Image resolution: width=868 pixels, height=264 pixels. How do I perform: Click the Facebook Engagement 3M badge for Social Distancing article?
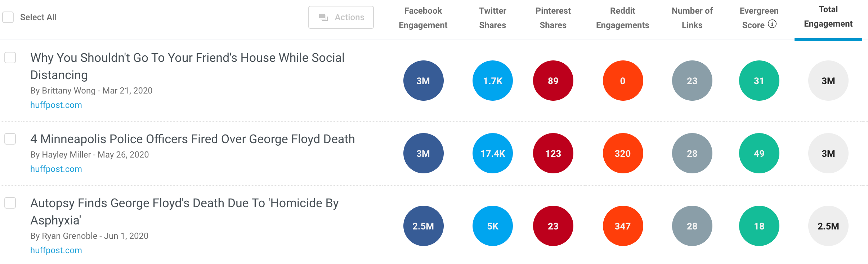[423, 81]
